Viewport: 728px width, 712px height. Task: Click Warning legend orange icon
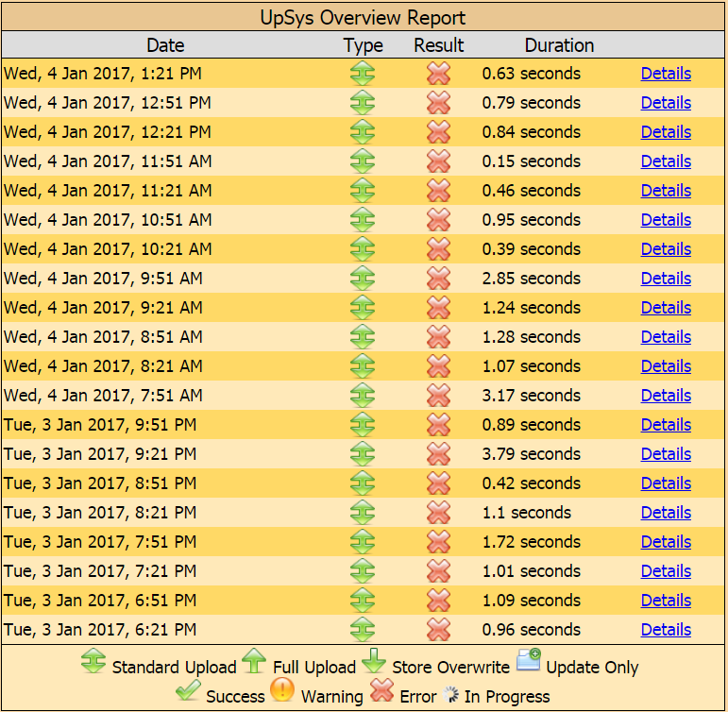pyautogui.click(x=282, y=689)
